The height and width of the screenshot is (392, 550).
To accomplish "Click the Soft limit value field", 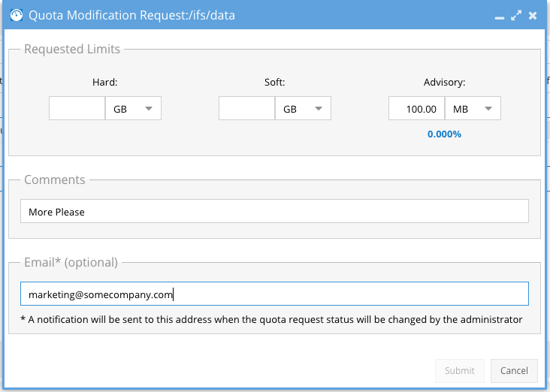I will click(x=247, y=108).
